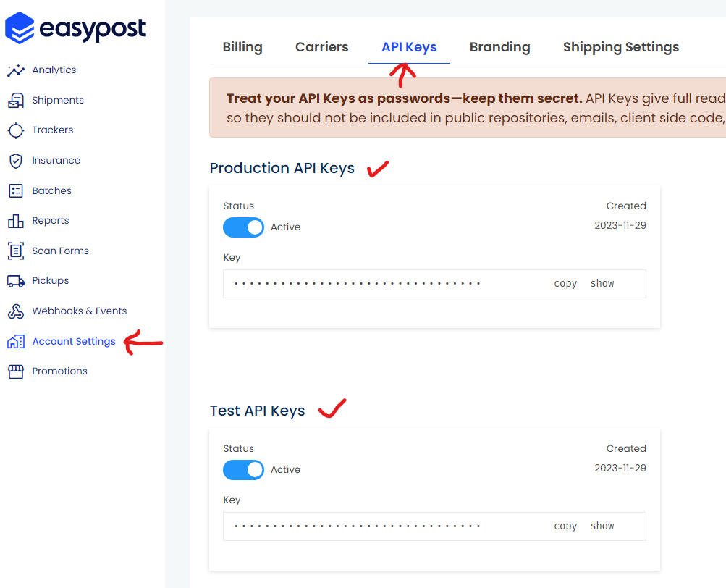Open the Analytics section from the sidebar
Screen dimensions: 726x588
pos(53,70)
